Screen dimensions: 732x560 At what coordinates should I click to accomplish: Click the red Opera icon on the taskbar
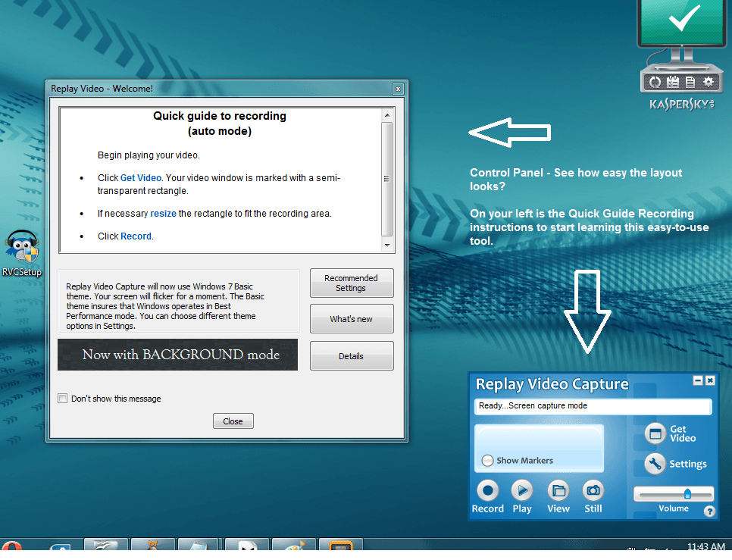click(x=11, y=546)
